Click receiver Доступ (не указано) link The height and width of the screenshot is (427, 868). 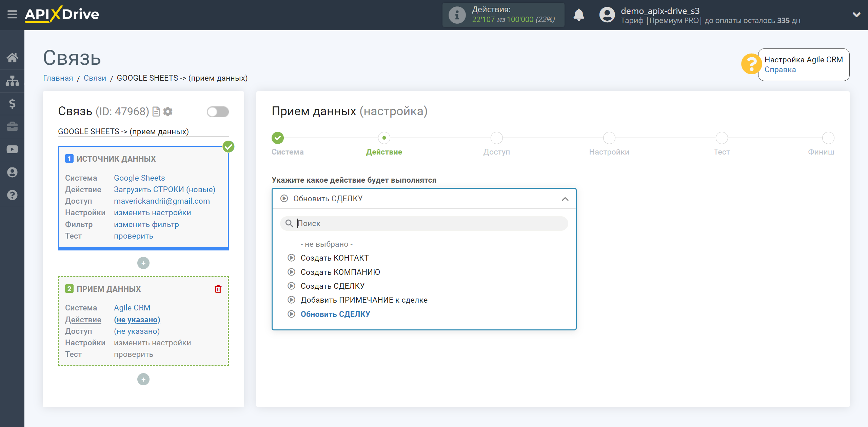pyautogui.click(x=137, y=331)
